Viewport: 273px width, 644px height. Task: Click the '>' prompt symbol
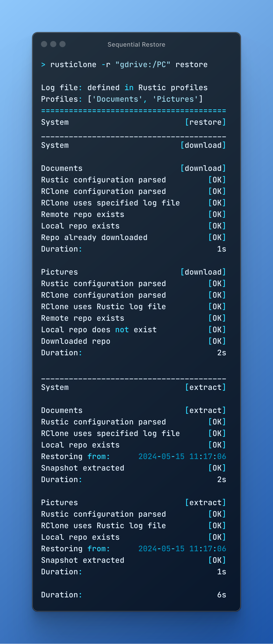tap(43, 65)
